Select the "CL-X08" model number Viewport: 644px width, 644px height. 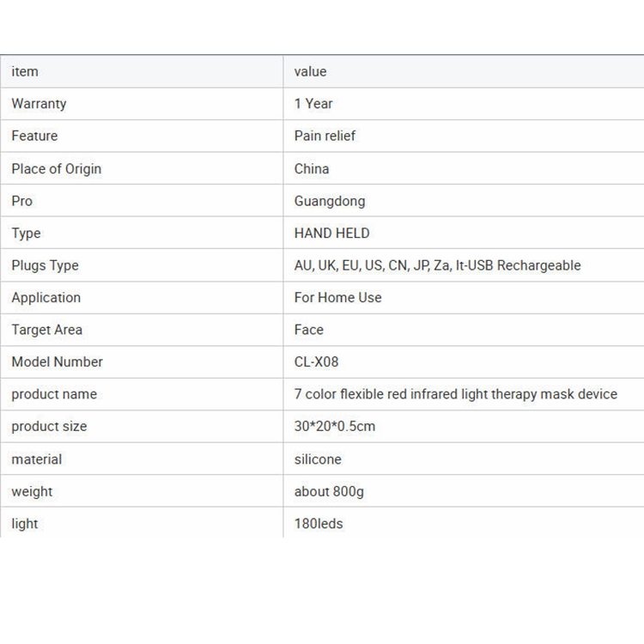tap(316, 362)
